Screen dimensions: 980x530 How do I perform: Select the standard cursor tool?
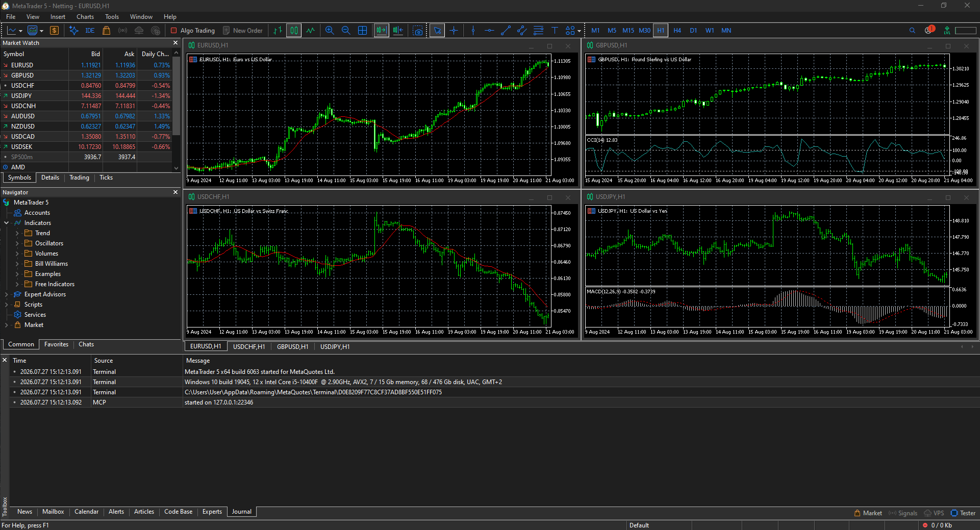pyautogui.click(x=437, y=31)
